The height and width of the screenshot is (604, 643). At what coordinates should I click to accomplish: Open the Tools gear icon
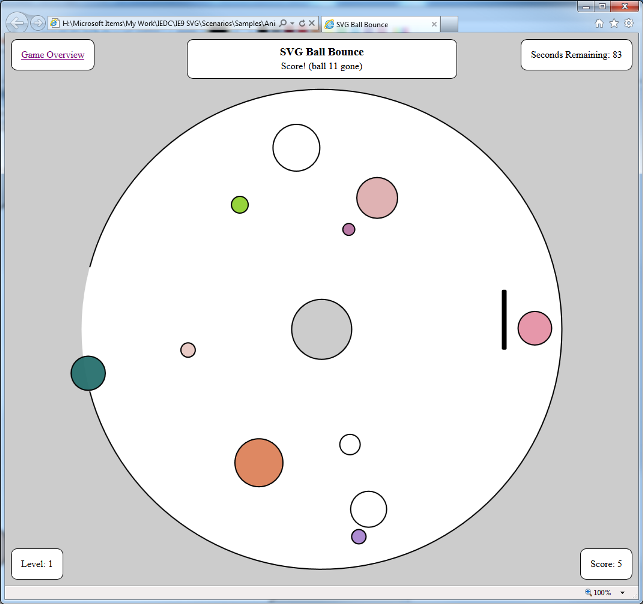(x=628, y=23)
